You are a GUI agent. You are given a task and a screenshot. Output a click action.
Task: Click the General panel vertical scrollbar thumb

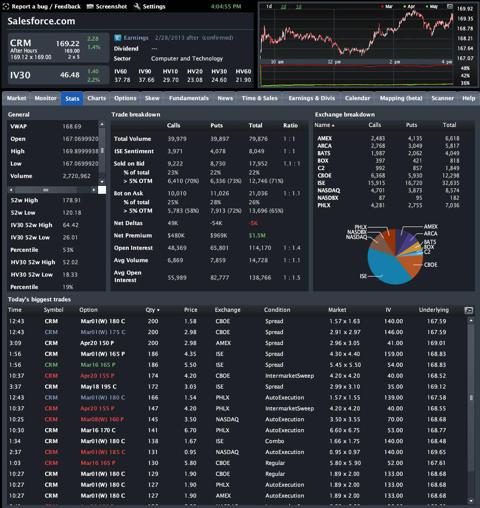[x=102, y=150]
